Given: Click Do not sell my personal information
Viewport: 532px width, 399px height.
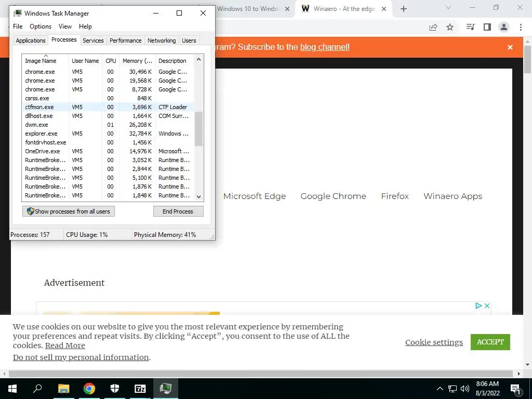Looking at the screenshot, I should pyautogui.click(x=81, y=357).
